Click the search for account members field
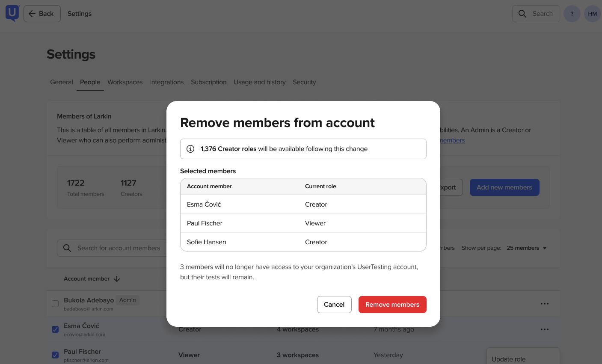602x364 pixels. 111,248
